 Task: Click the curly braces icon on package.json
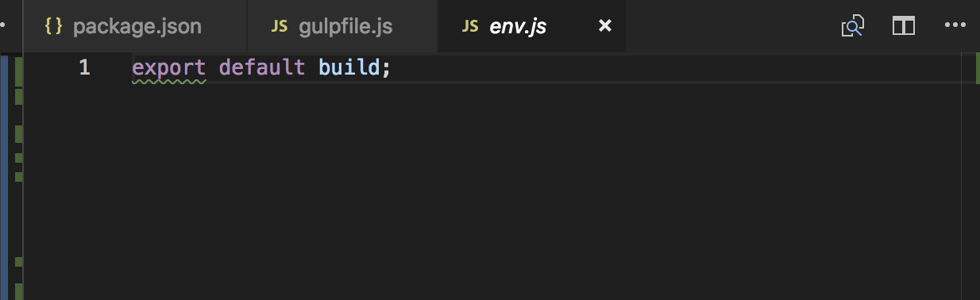coord(53,26)
